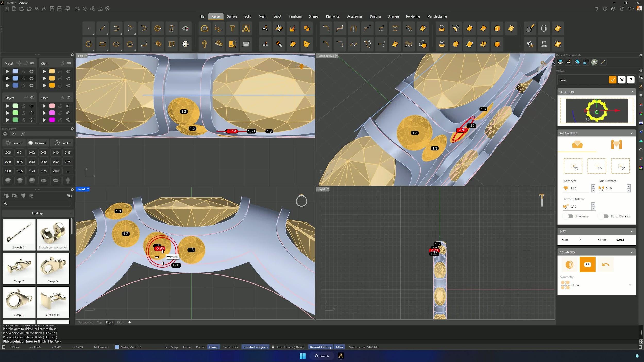Switch to the Rendering tab
This screenshot has width=644, height=362.
[x=413, y=16]
